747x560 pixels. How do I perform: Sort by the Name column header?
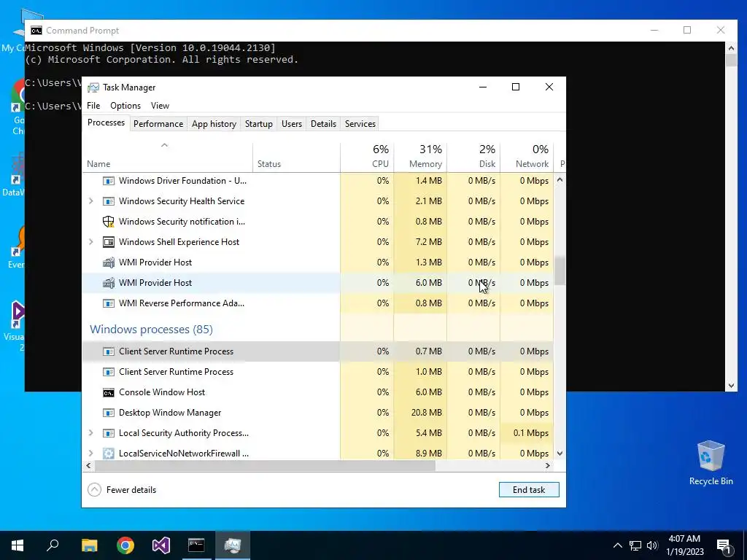pos(168,157)
